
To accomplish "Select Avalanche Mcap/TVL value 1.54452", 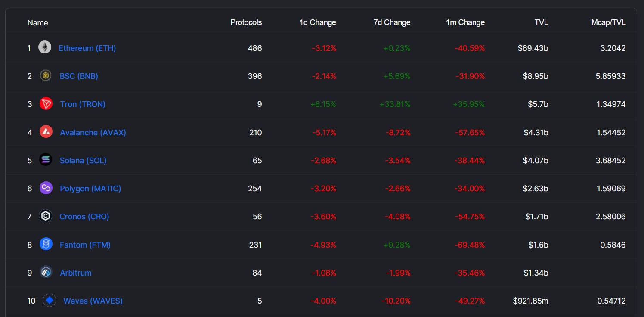I will coord(611,133).
